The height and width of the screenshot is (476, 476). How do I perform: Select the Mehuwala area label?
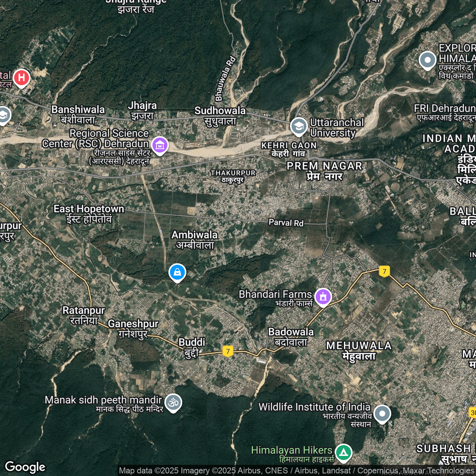(x=359, y=346)
